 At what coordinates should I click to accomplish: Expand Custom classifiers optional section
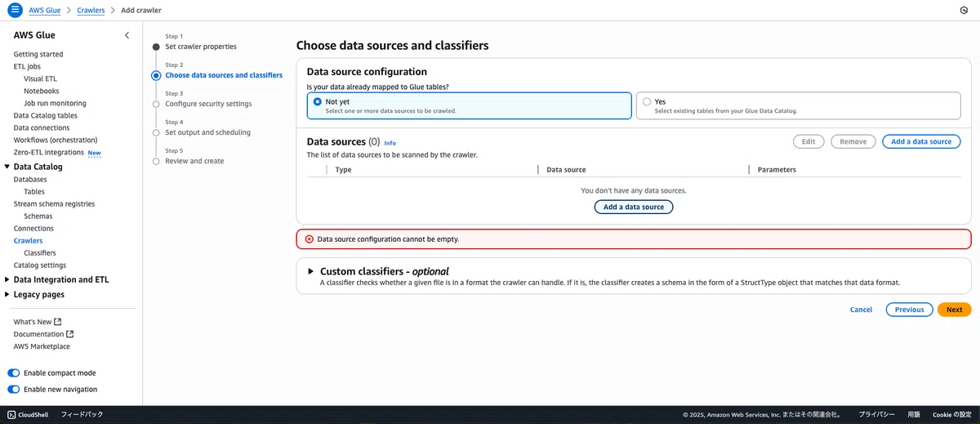click(310, 271)
